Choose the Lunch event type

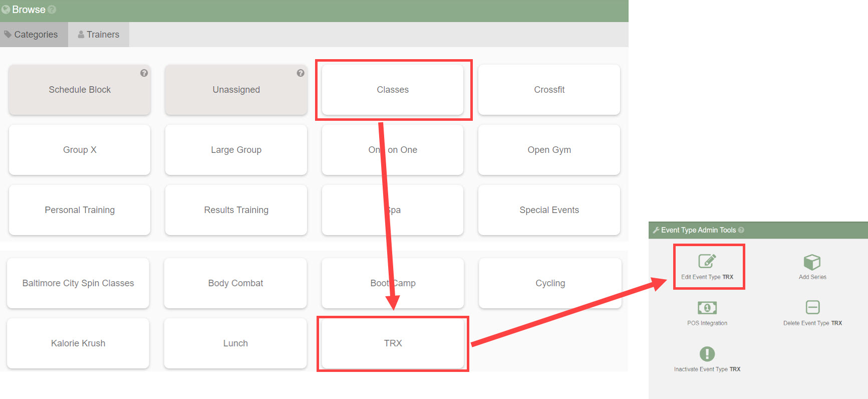pos(235,343)
